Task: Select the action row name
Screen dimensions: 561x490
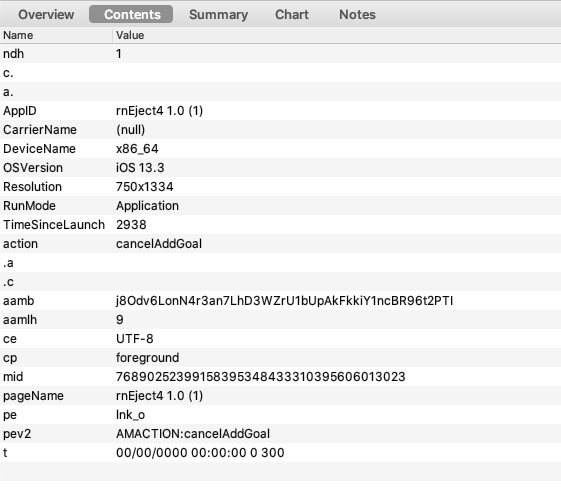Action: tap(20, 244)
